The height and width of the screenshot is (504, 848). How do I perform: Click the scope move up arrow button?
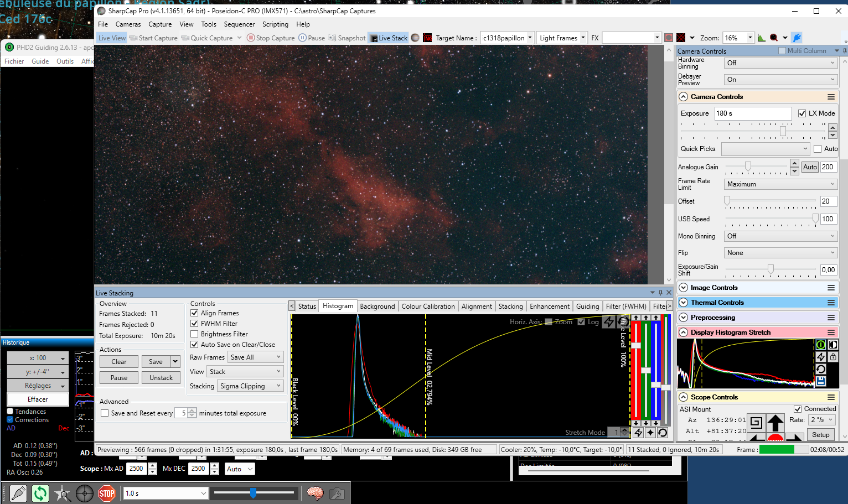point(775,423)
